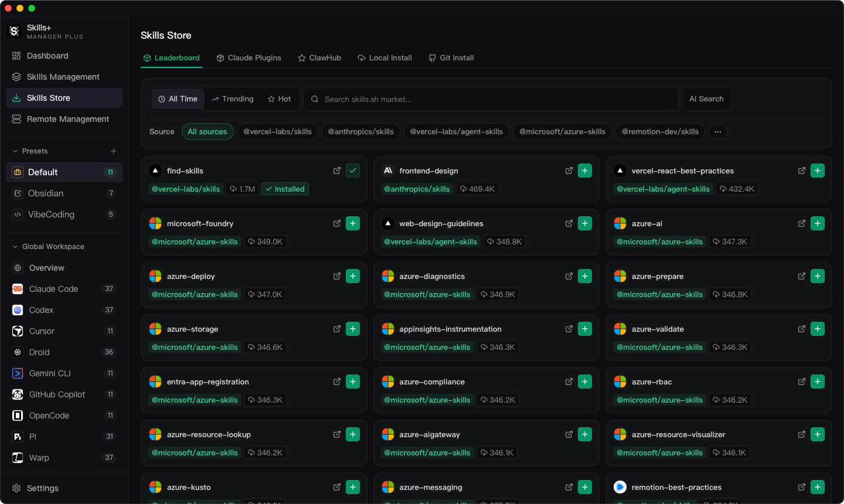
Task: Open Warp workspace
Action: tap(64, 458)
